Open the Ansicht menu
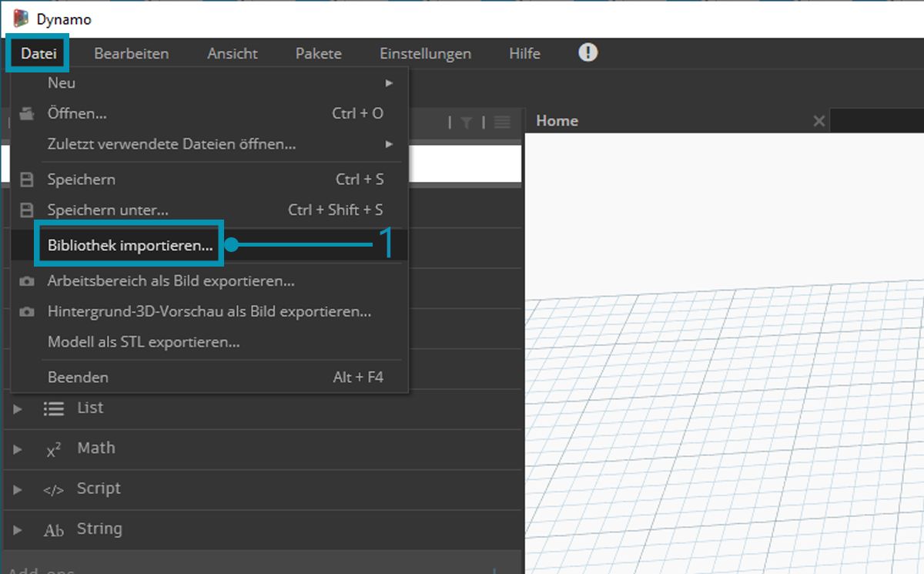This screenshot has width=924, height=574. tap(233, 54)
